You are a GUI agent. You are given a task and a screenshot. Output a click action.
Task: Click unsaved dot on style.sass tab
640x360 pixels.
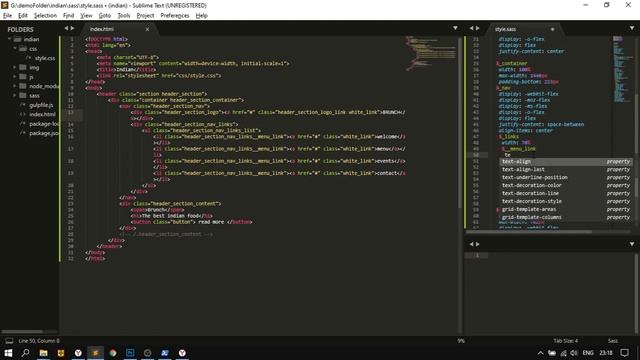click(552, 29)
